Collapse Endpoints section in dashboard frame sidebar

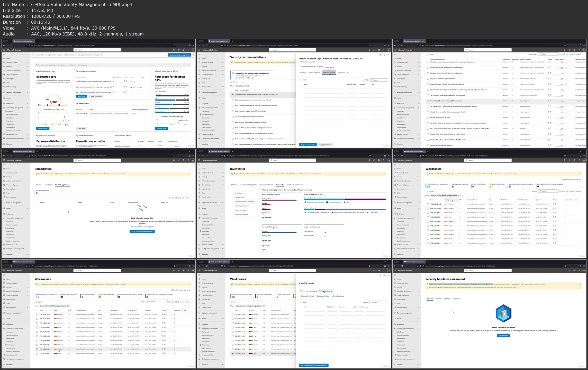point(28,104)
